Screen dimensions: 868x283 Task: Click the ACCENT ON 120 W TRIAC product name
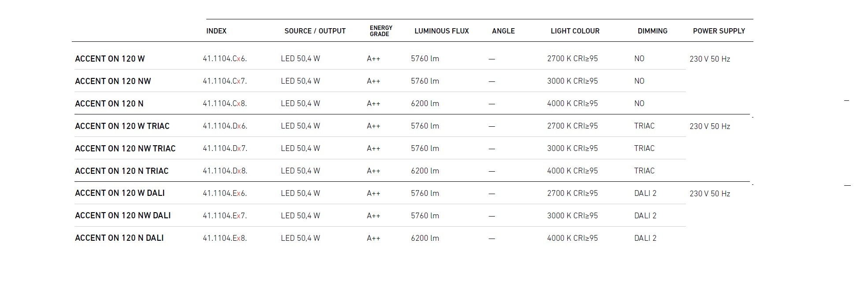tap(122, 126)
